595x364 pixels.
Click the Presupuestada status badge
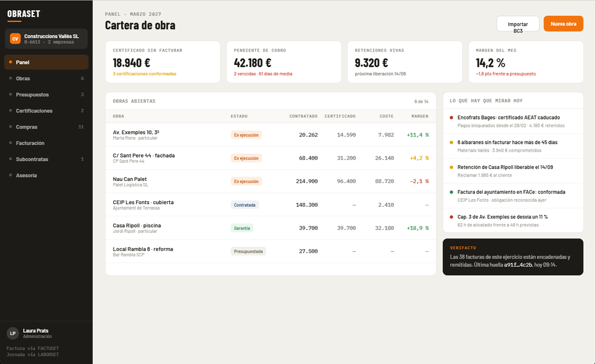(x=248, y=251)
